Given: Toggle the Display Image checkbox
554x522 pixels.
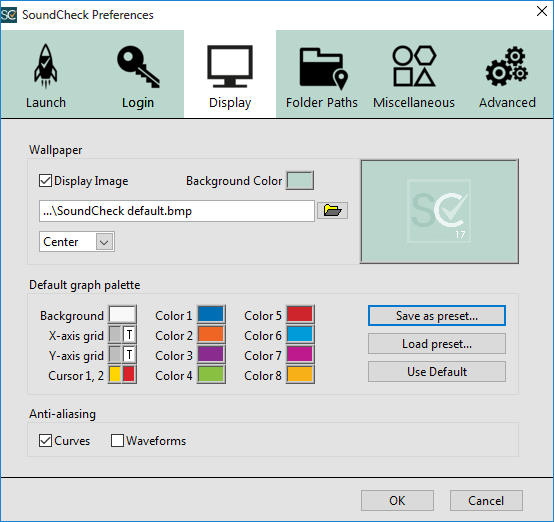Looking at the screenshot, I should point(45,181).
